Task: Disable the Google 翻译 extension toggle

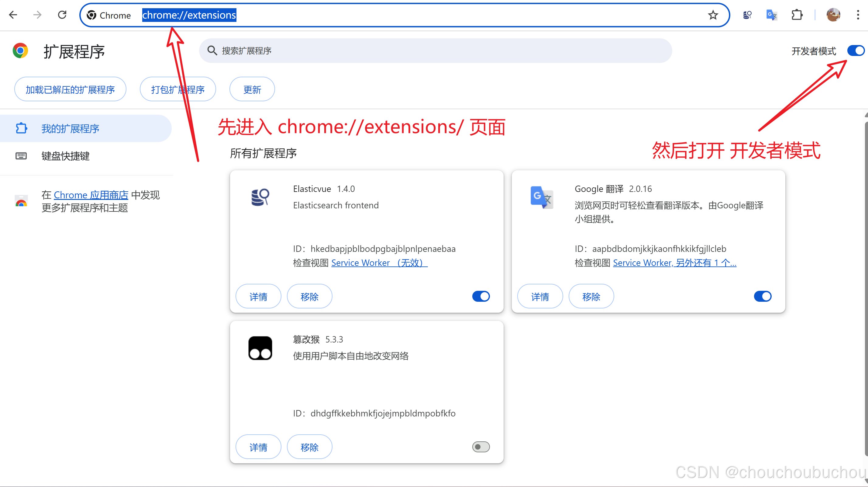Action: click(763, 297)
